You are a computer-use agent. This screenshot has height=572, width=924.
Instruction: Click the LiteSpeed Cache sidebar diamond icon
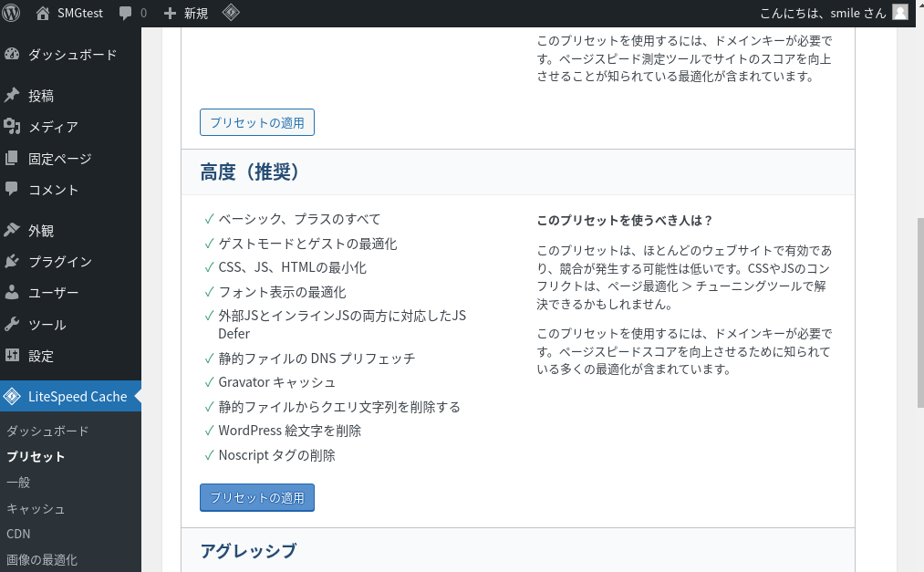(x=12, y=397)
